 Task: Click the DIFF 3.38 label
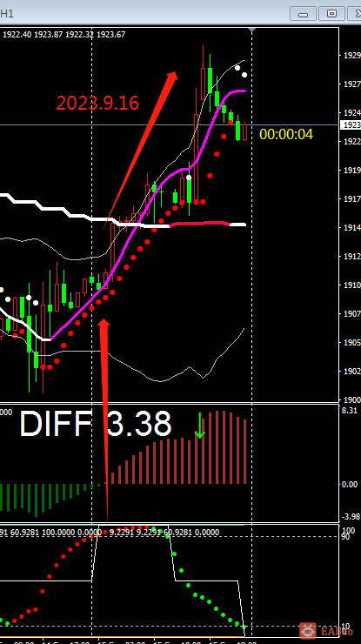click(96, 424)
